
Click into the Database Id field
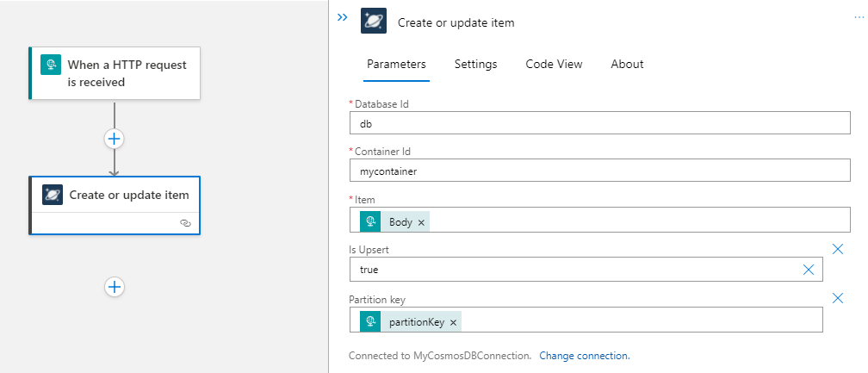click(x=600, y=123)
